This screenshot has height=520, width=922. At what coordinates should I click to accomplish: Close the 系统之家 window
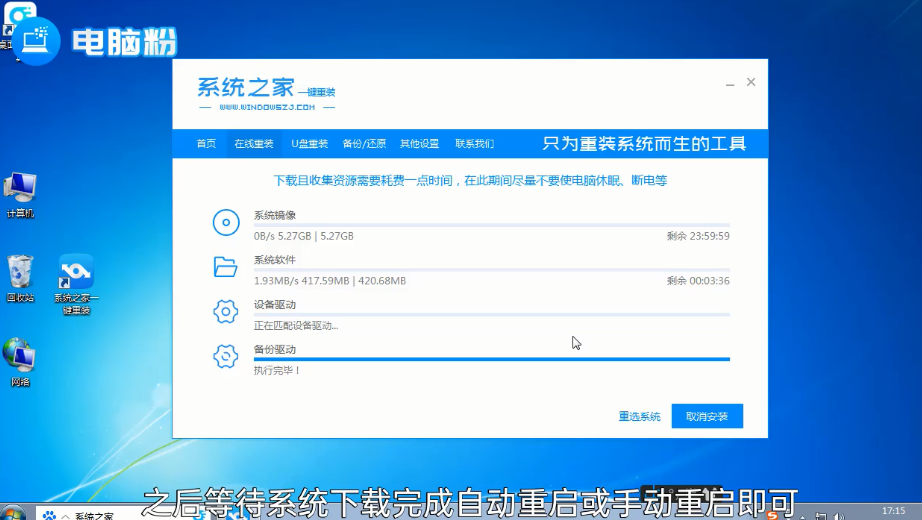(751, 82)
